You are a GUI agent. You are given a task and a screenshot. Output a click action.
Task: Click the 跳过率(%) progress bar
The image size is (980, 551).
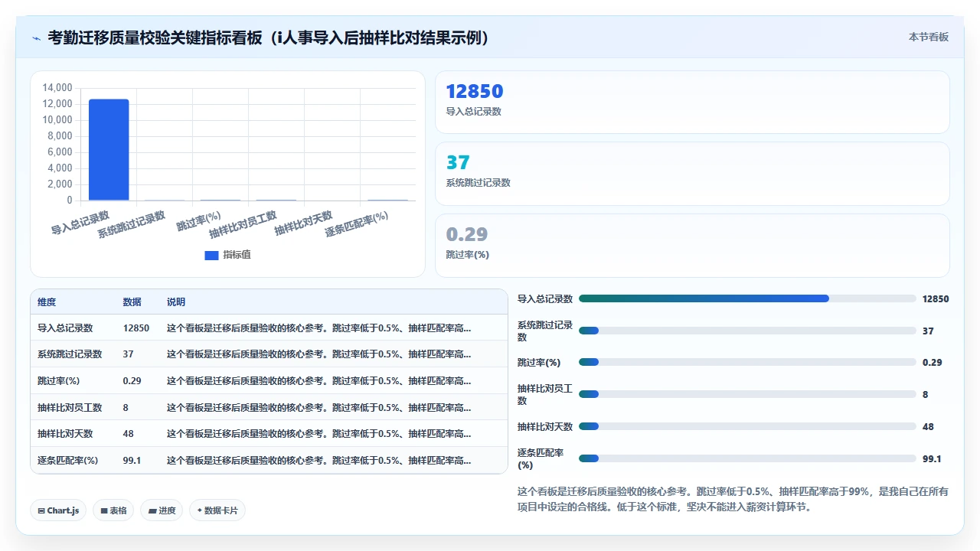click(747, 362)
